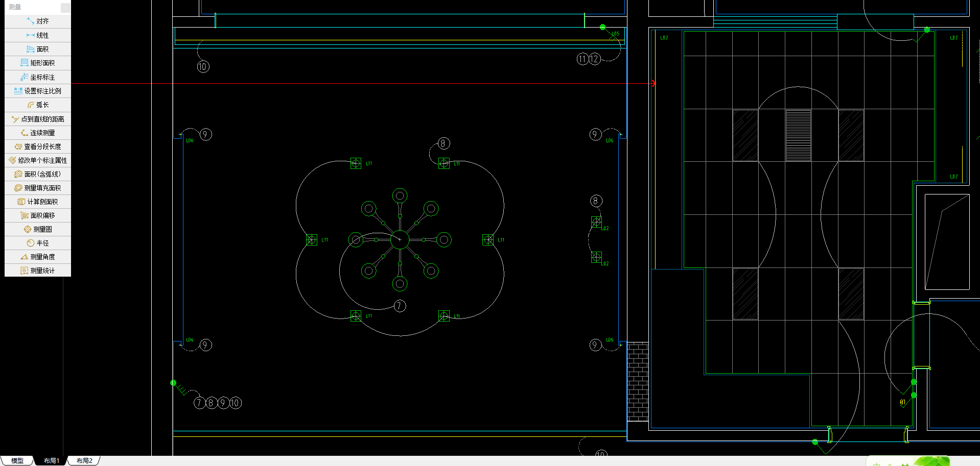Select the circled 7 label below chandelier

[400, 306]
